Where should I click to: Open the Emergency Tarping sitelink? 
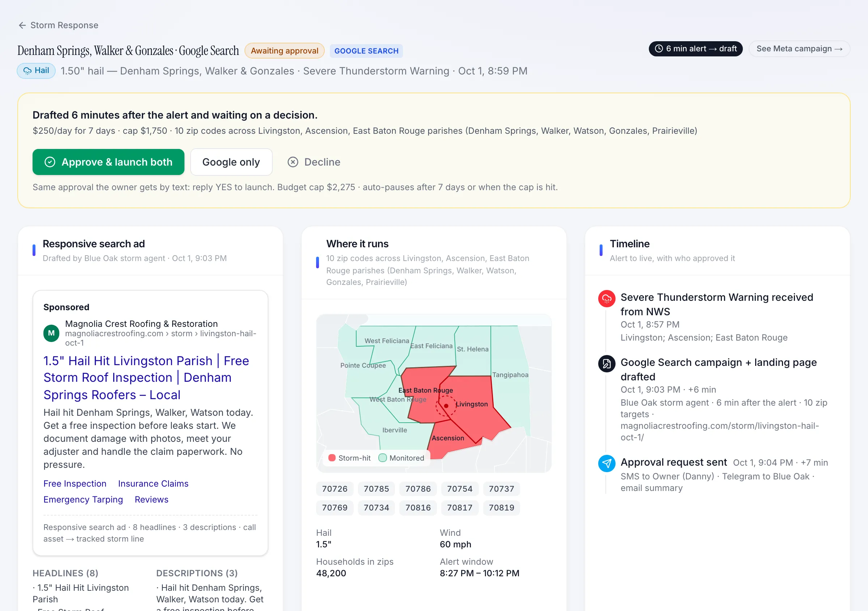(83, 500)
